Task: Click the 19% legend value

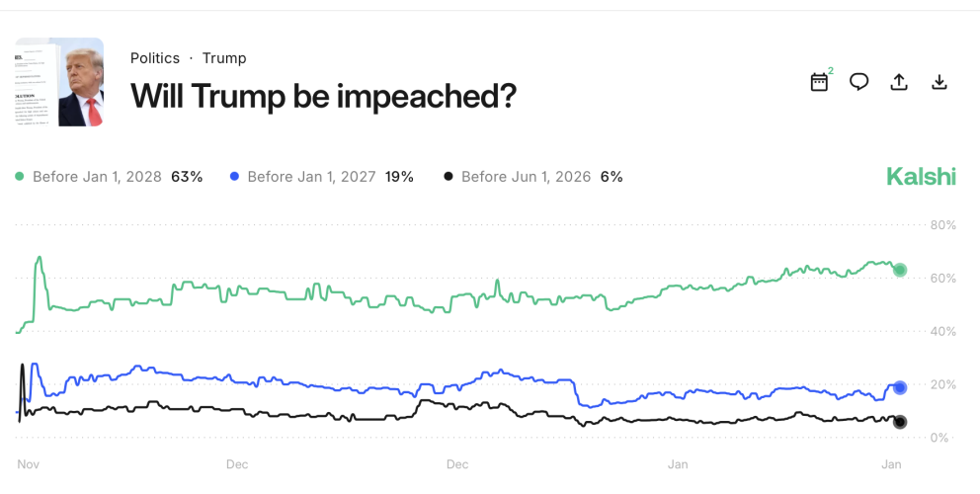Action: (x=399, y=177)
